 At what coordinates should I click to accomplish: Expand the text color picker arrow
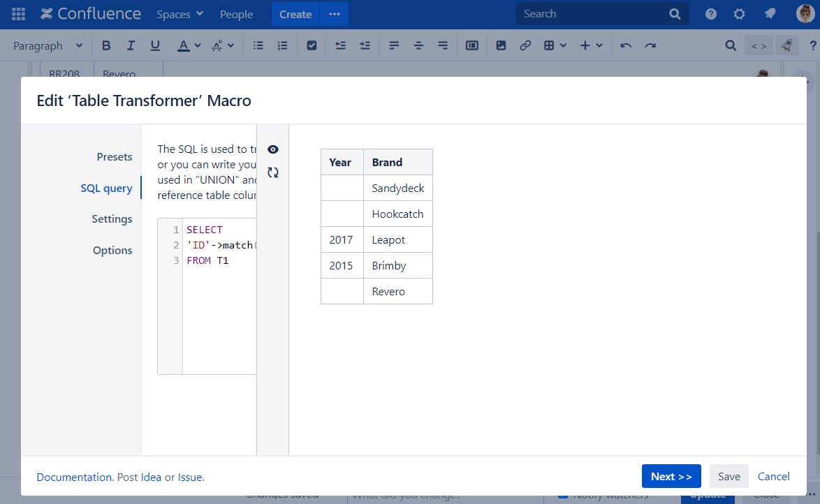click(x=198, y=45)
